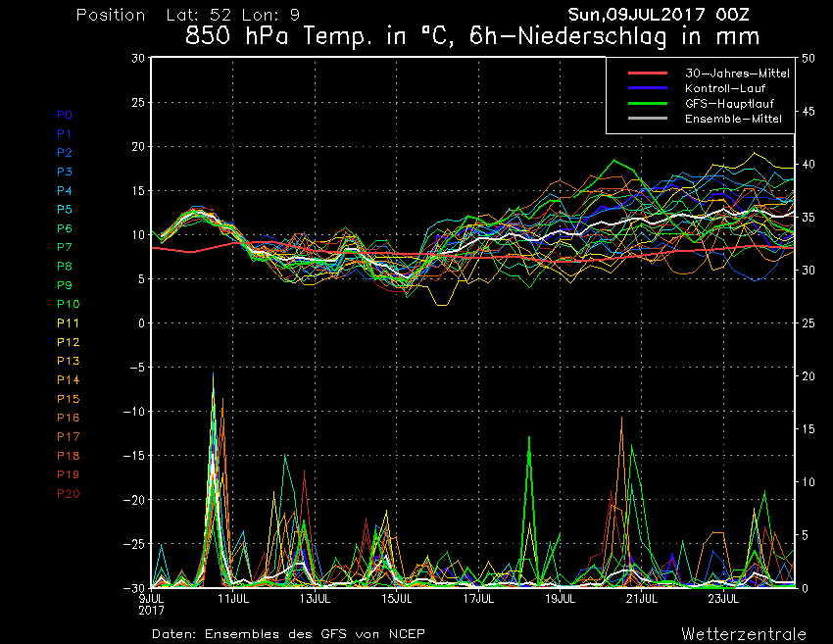Select the P13 ensemble member label
This screenshot has height=644, width=833.
click(x=68, y=361)
